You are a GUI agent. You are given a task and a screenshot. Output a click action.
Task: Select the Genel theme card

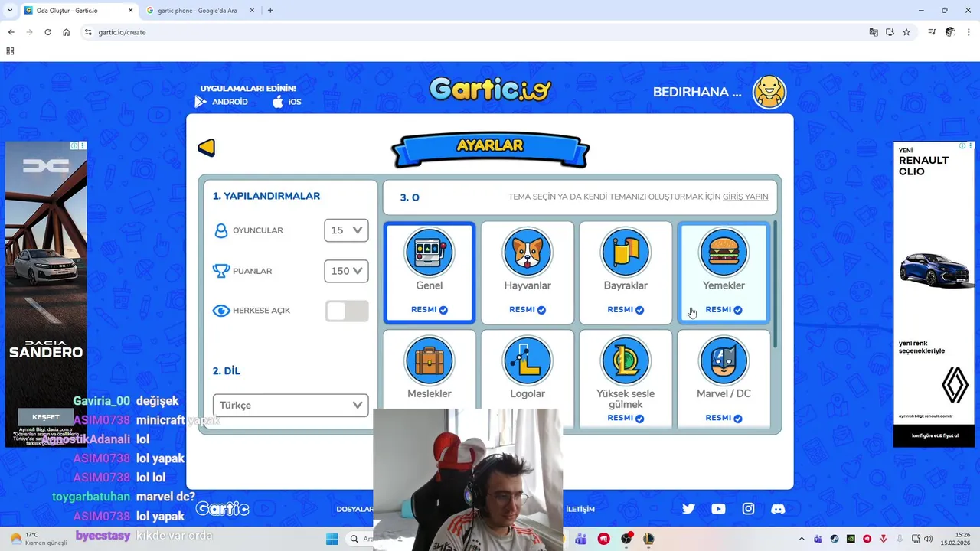(429, 273)
